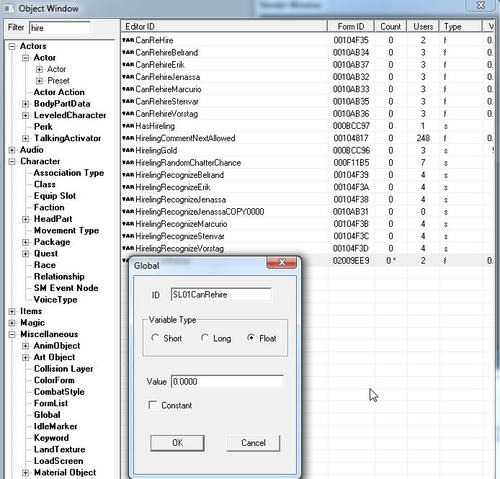Click the var icon beside CanRehireMarcurio
The height and width of the screenshot is (479, 500).
[128, 89]
